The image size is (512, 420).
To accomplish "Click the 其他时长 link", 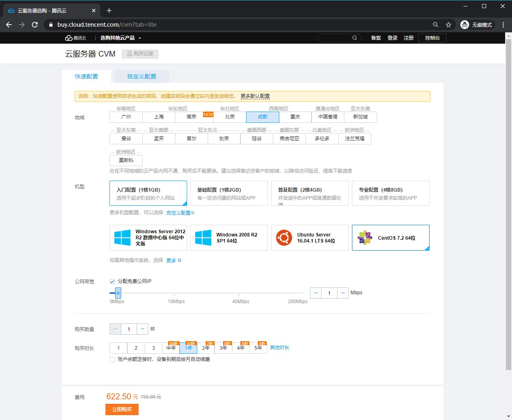I will click(x=280, y=348).
